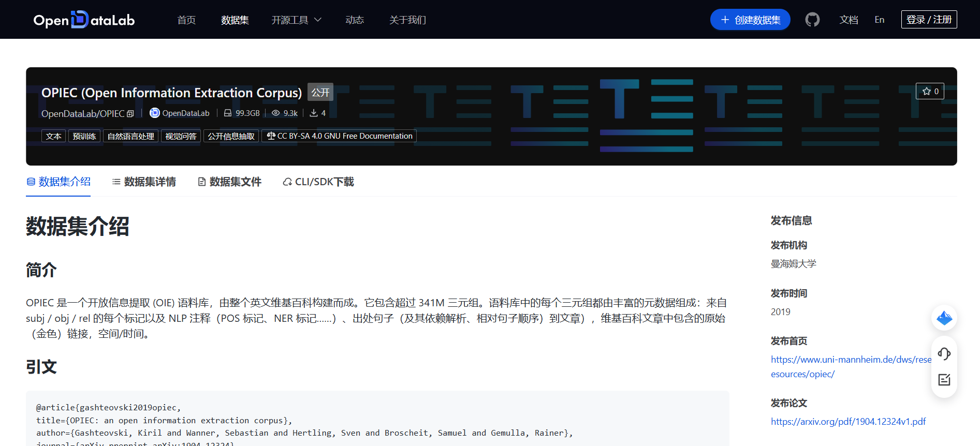Click the 自然语言处理 tag

point(130,136)
